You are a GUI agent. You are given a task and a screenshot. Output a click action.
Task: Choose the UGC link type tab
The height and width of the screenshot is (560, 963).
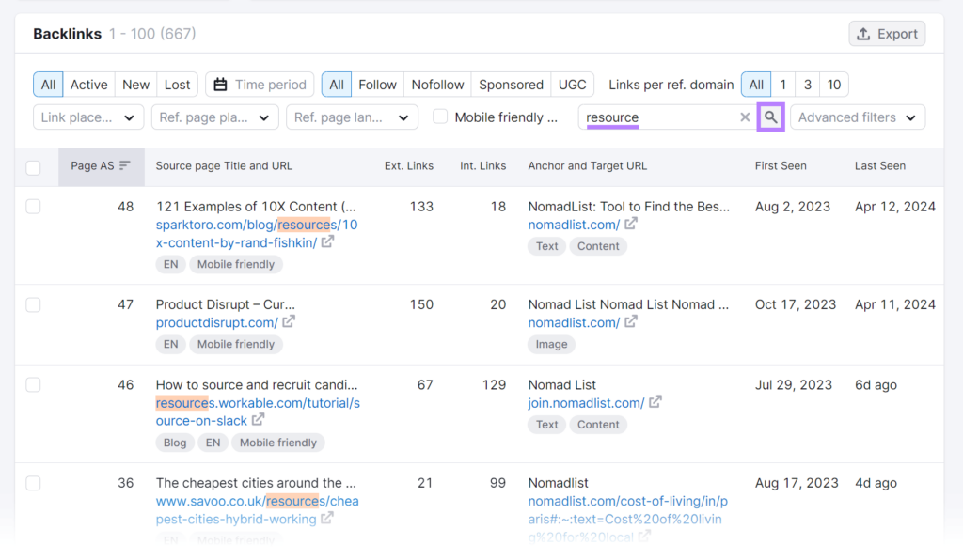coord(573,85)
